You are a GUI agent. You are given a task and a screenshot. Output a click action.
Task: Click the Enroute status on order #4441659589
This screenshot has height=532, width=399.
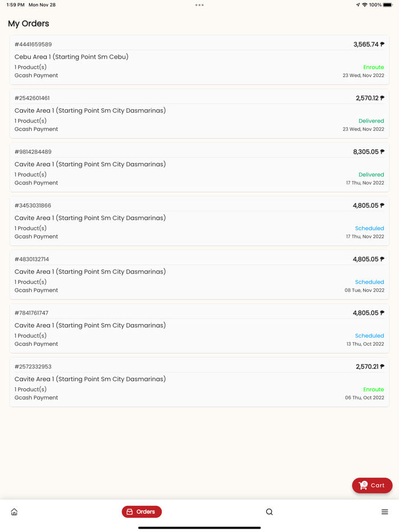[373, 67]
